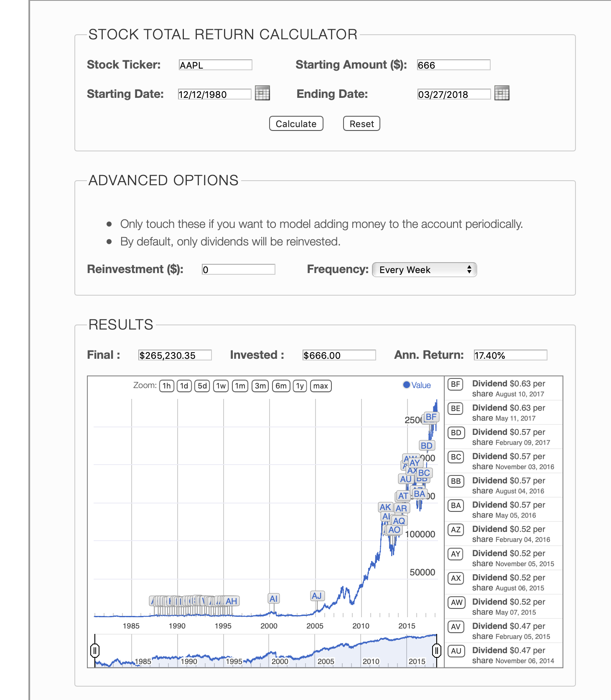611x700 pixels.
Task: Zoom the chart to 1w
Action: (221, 386)
